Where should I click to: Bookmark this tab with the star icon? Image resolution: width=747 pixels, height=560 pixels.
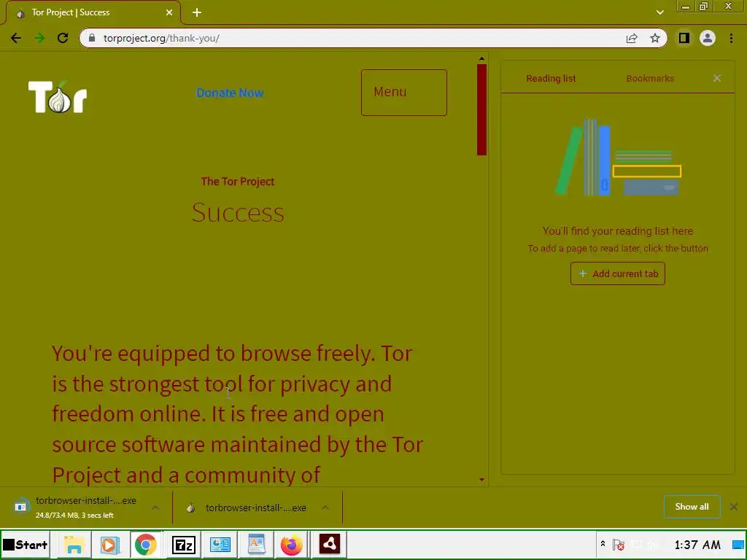[x=655, y=38]
